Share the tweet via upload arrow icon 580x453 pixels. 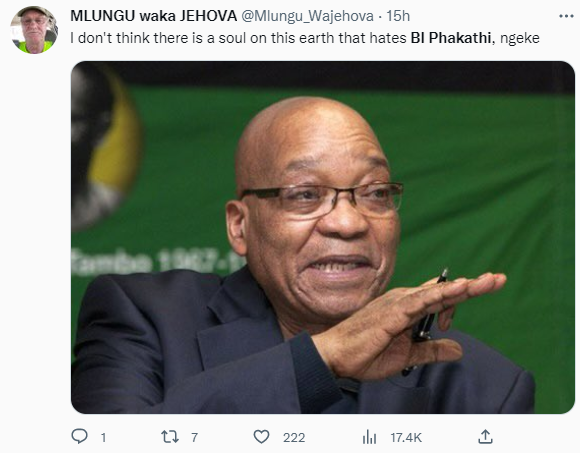click(x=485, y=437)
